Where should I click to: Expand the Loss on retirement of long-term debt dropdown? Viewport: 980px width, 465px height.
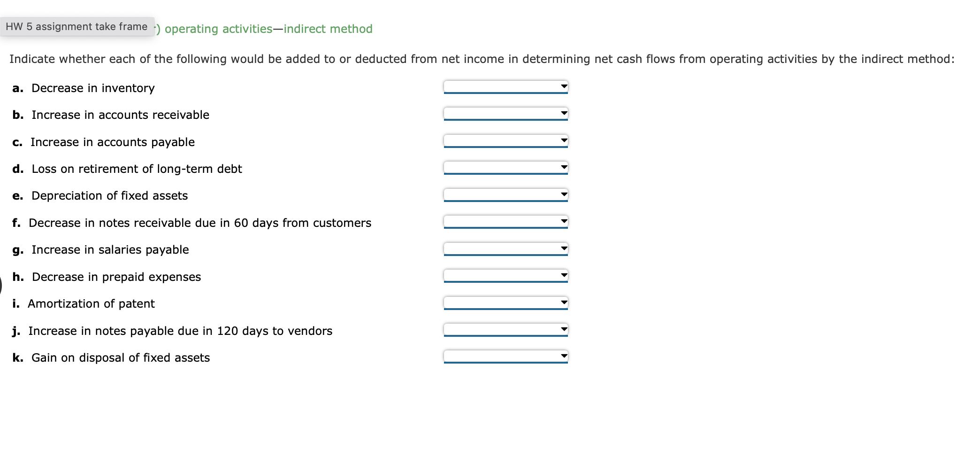point(505,167)
